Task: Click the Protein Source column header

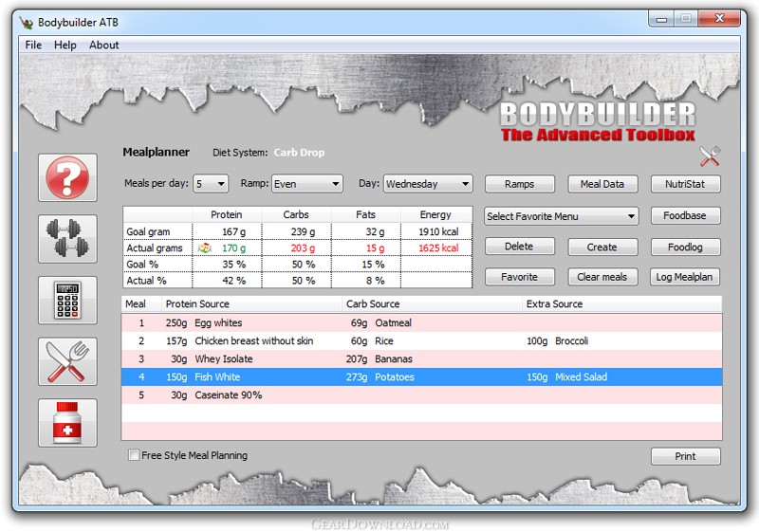Action: [251, 303]
